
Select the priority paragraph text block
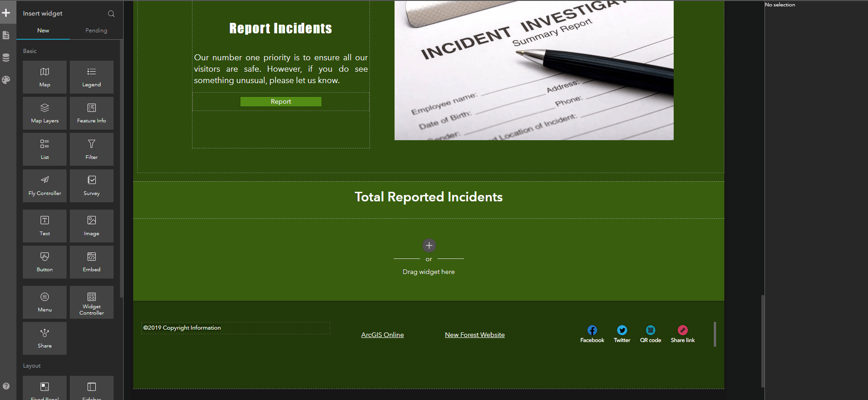[x=281, y=69]
